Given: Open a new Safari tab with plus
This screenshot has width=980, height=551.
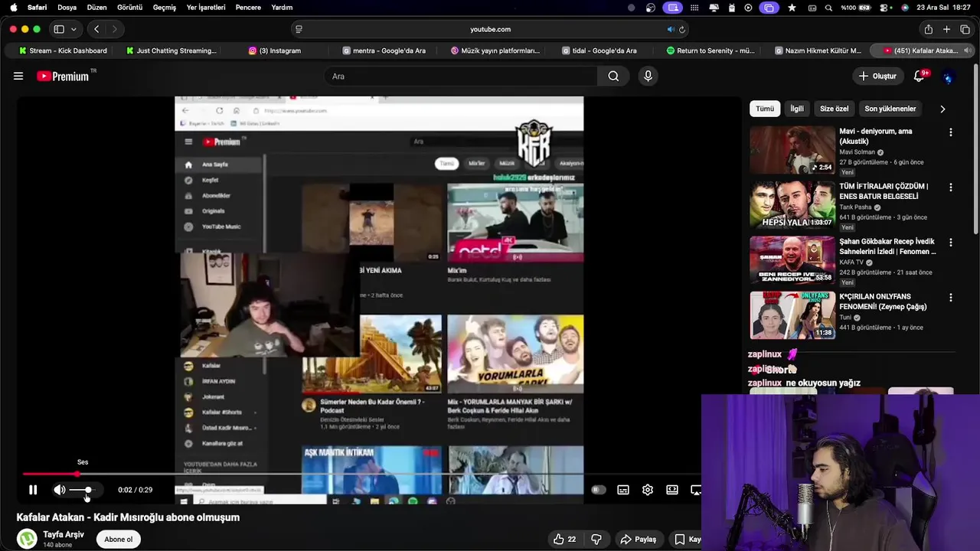Looking at the screenshot, I should pyautogui.click(x=946, y=29).
